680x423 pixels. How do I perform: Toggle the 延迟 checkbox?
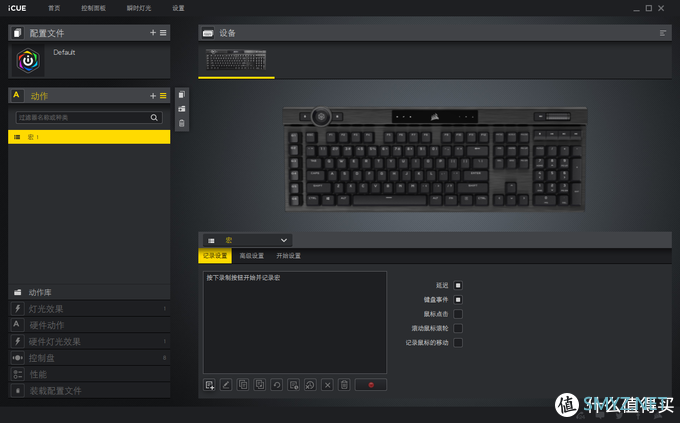tap(458, 285)
